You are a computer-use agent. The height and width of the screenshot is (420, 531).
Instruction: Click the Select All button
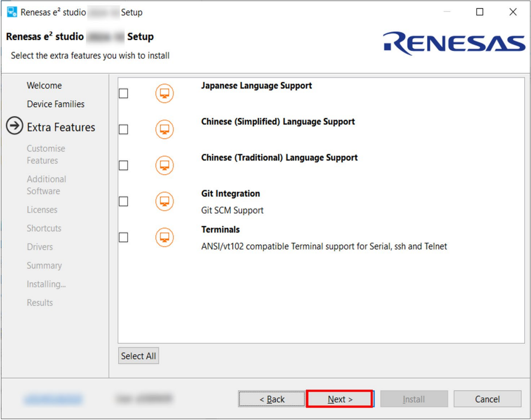[x=139, y=356]
